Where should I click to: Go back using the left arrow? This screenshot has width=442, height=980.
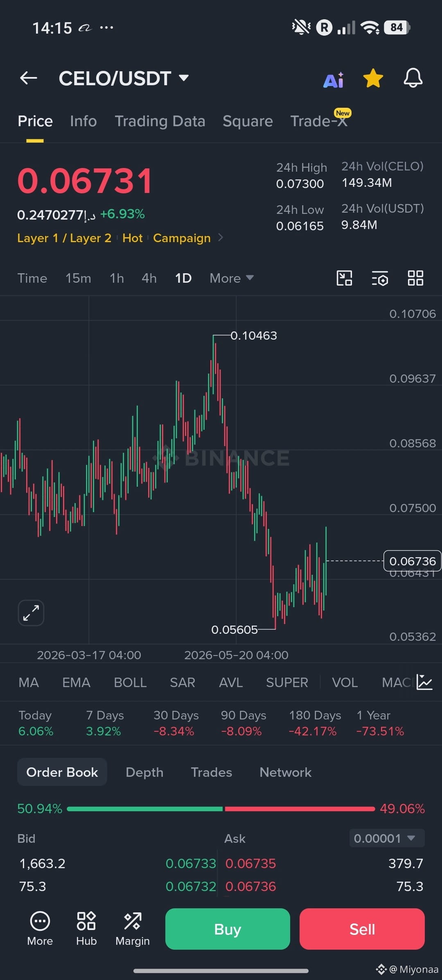click(x=28, y=78)
